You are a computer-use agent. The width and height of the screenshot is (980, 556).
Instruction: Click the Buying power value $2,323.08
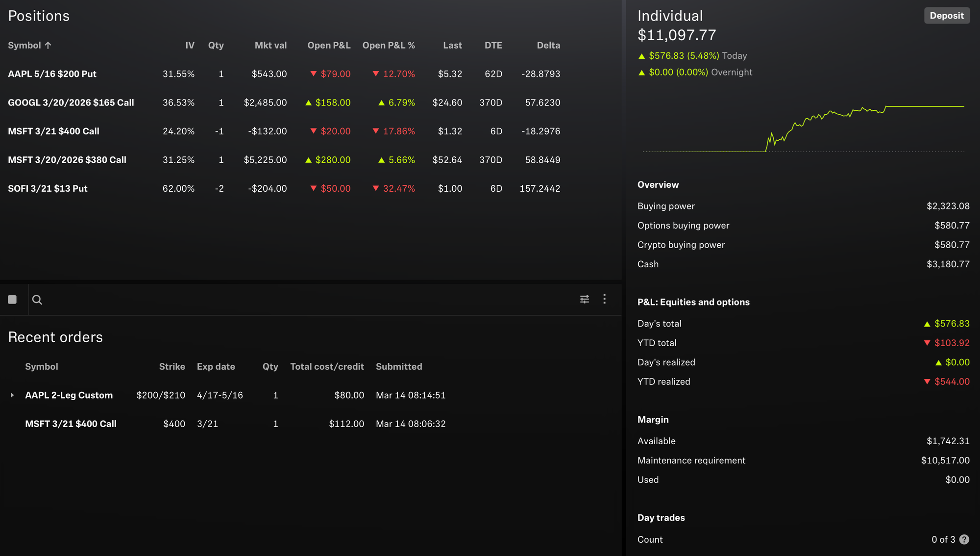tap(948, 206)
